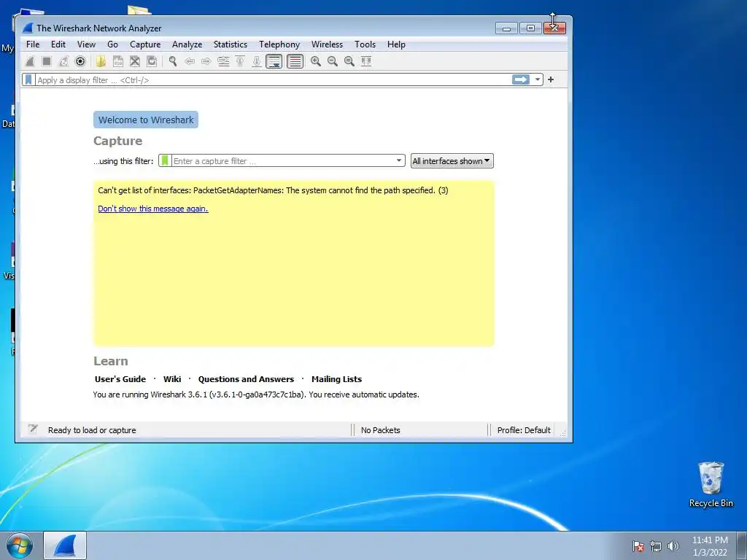Jump to the last packet icon
This screenshot has height=560, width=747.
point(257,61)
